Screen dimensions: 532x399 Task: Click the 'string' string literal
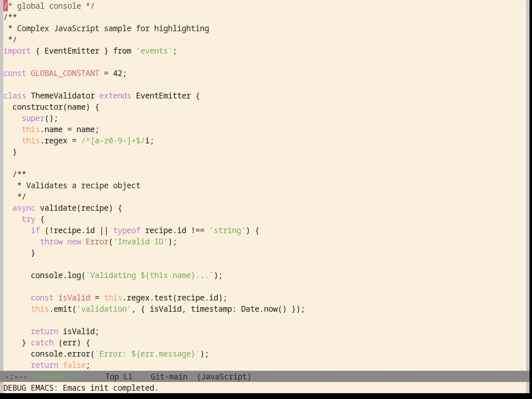pyautogui.click(x=227, y=231)
